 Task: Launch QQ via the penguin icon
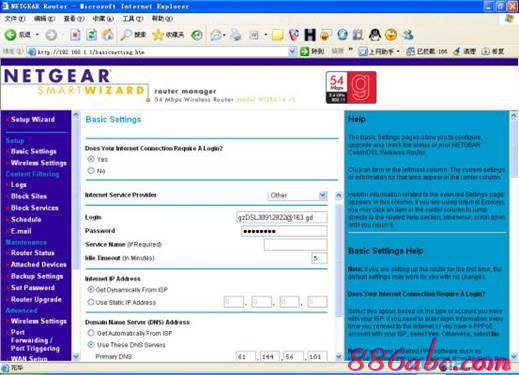coord(375,35)
